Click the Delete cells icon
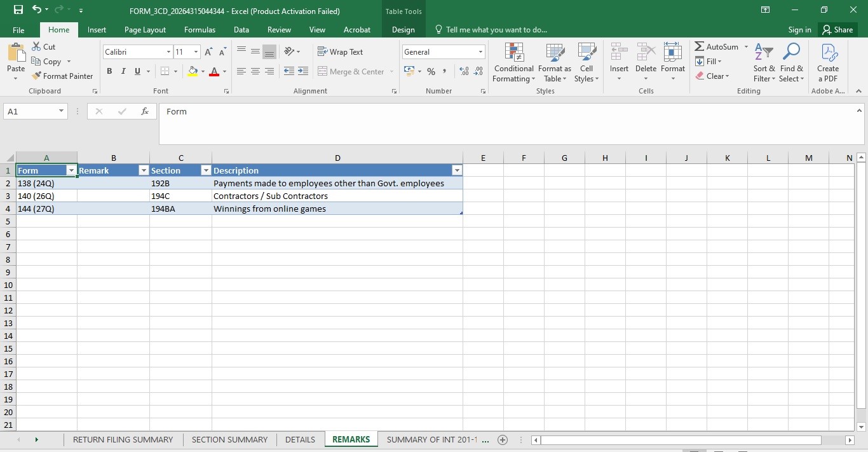The height and width of the screenshot is (452, 868). (x=646, y=53)
